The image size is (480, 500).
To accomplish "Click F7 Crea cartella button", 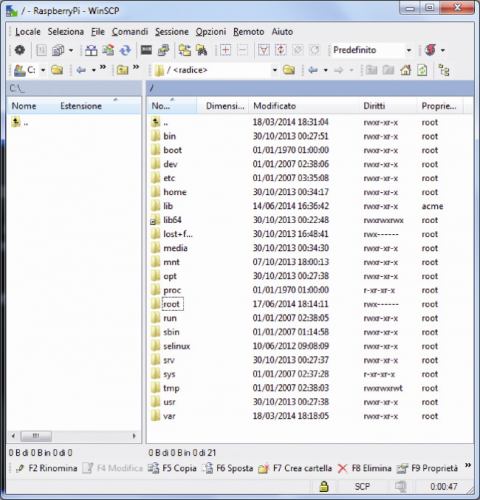I will pos(295,468).
